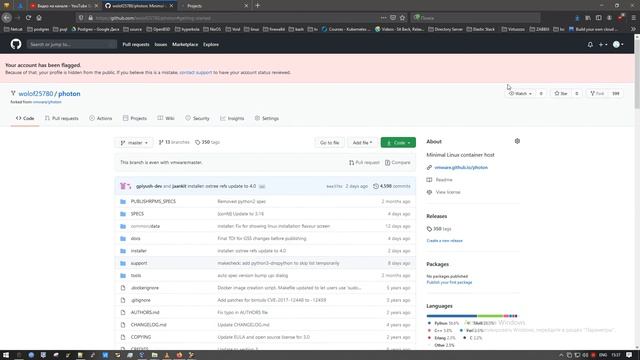Open the vmware/photon forked-from link
640x360 pixels.
pos(47,102)
